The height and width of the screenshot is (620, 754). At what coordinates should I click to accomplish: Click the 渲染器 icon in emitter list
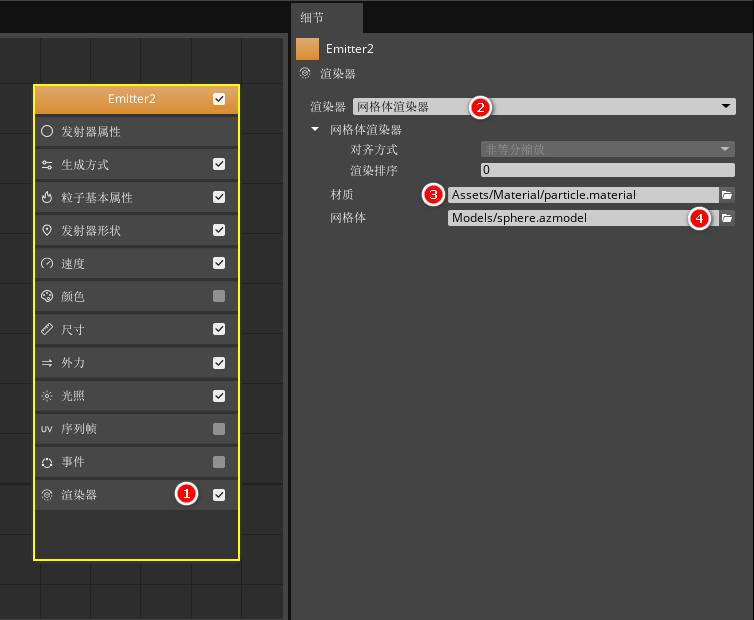coord(47,494)
